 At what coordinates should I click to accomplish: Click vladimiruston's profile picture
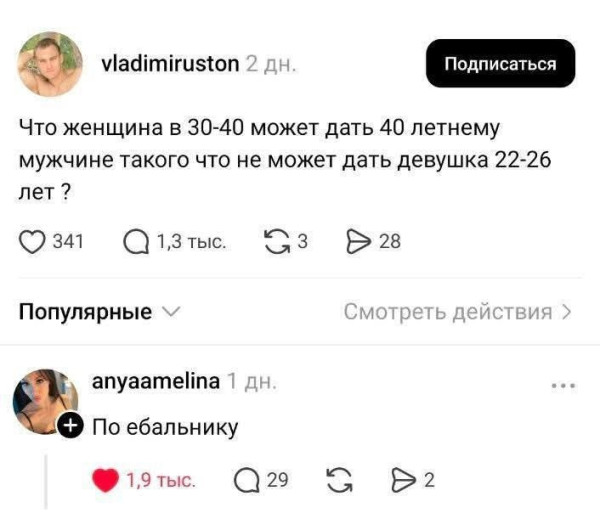point(50,63)
